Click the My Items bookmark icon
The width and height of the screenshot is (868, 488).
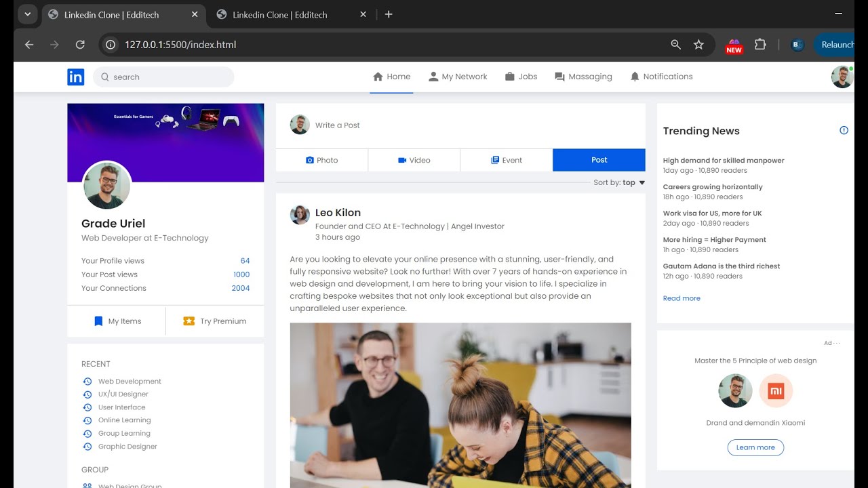98,321
